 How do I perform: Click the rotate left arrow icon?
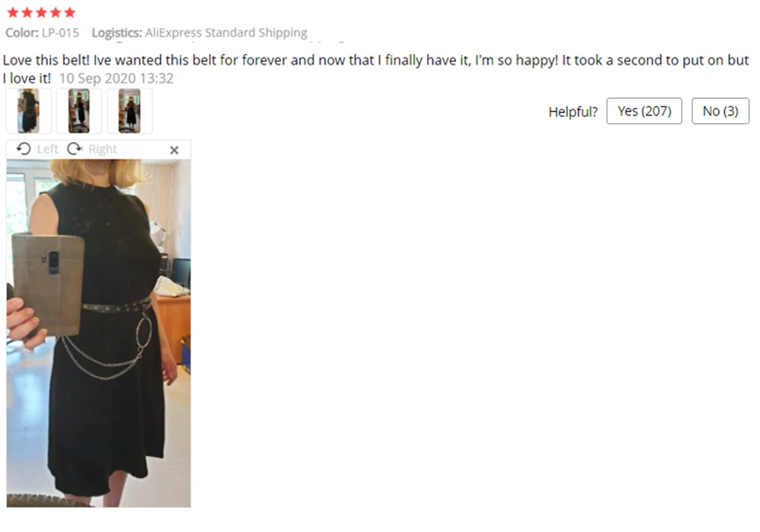[24, 149]
